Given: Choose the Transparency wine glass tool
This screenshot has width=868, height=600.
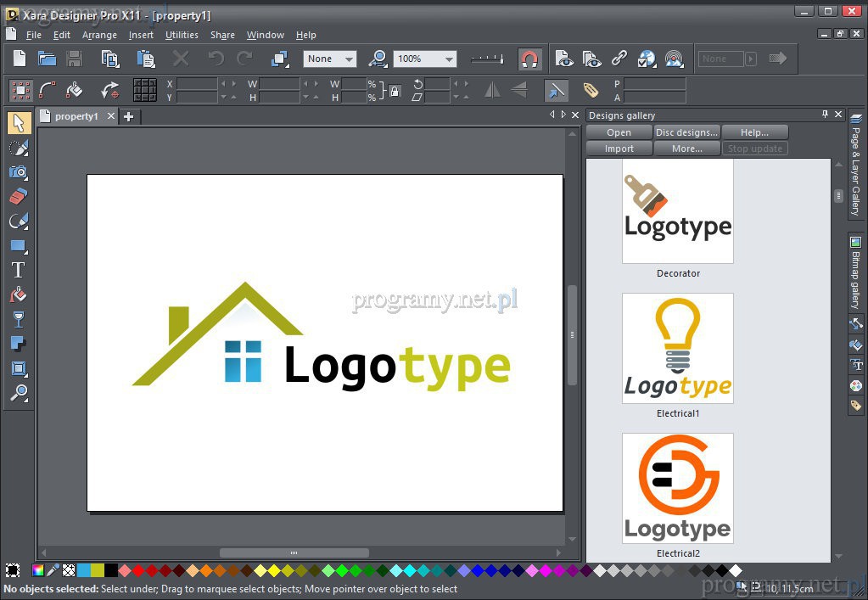Looking at the screenshot, I should click(18, 320).
